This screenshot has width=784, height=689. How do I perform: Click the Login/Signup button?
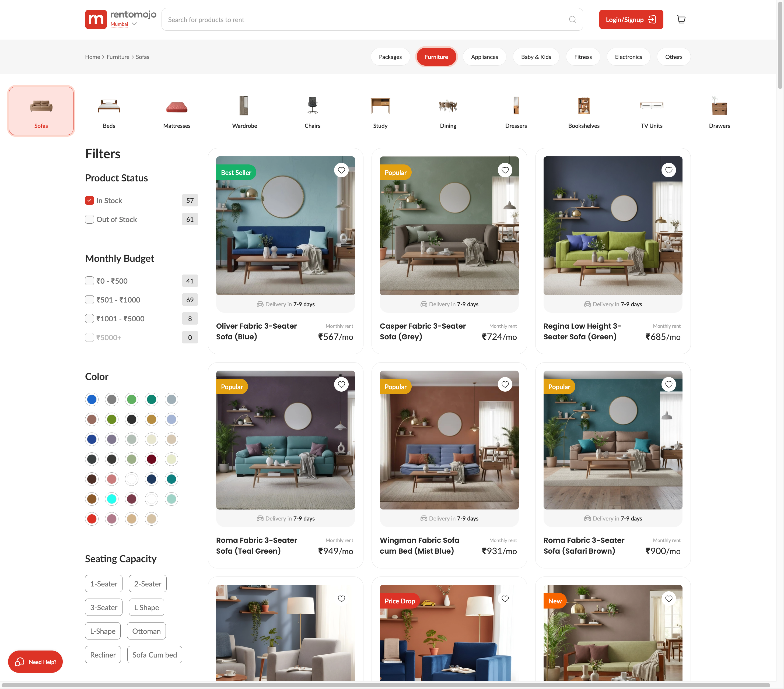631,20
